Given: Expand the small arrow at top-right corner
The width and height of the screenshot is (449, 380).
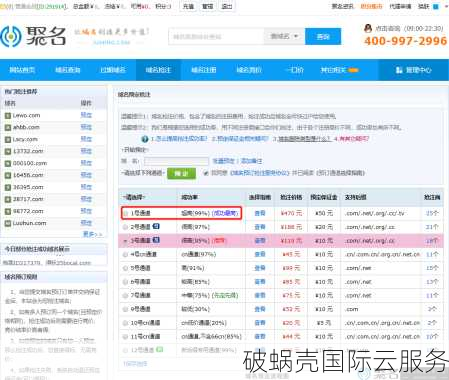Looking at the screenshot, I should pos(446,6).
